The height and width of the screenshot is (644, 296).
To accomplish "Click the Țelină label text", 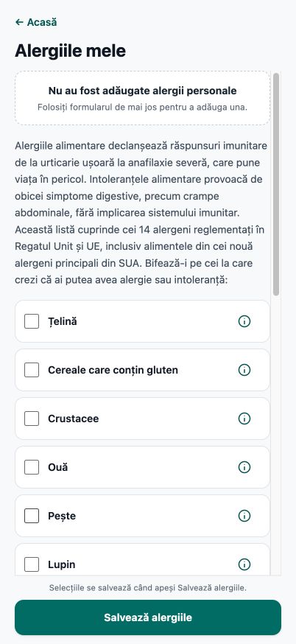I will [x=63, y=321].
